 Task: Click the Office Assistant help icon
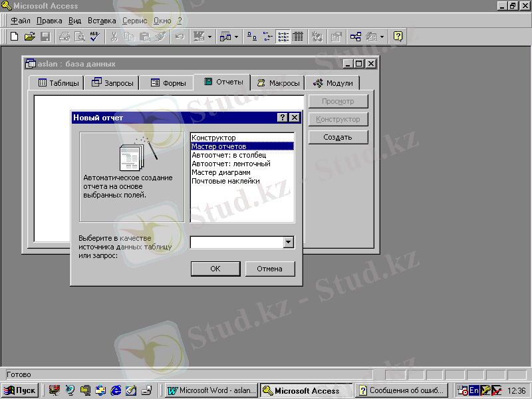click(x=398, y=37)
